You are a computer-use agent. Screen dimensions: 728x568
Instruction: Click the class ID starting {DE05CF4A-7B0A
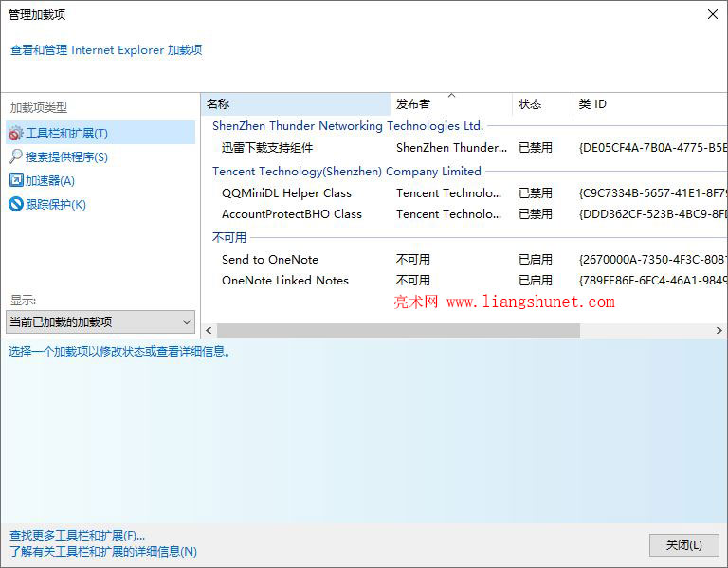653,148
